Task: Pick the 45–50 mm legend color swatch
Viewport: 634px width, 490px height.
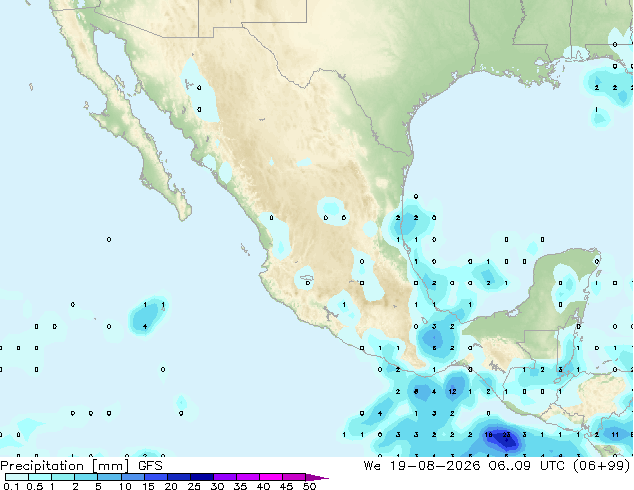Action: (x=294, y=477)
